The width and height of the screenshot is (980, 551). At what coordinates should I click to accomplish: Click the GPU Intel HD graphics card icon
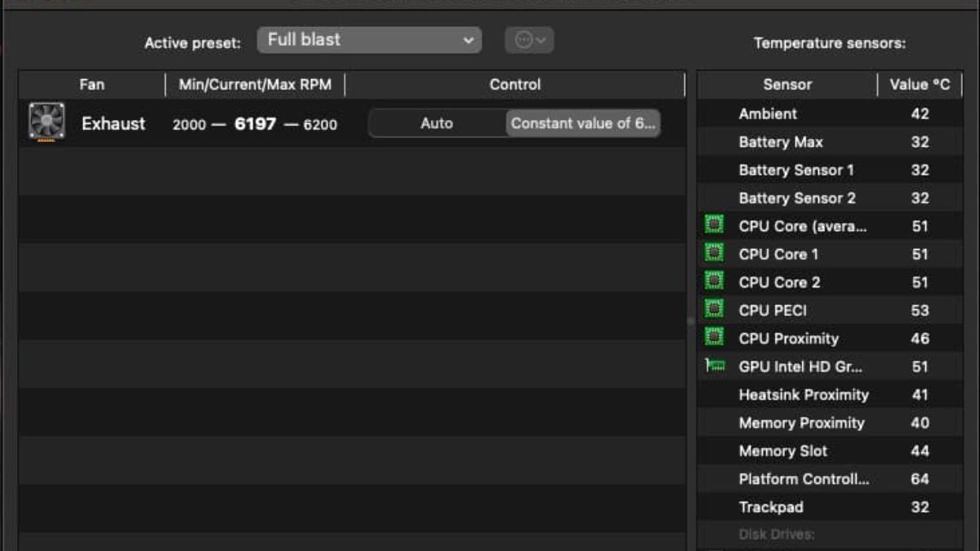(x=715, y=367)
